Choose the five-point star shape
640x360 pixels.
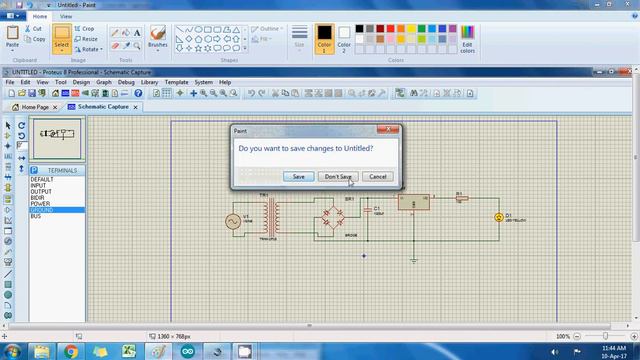pos(198,48)
